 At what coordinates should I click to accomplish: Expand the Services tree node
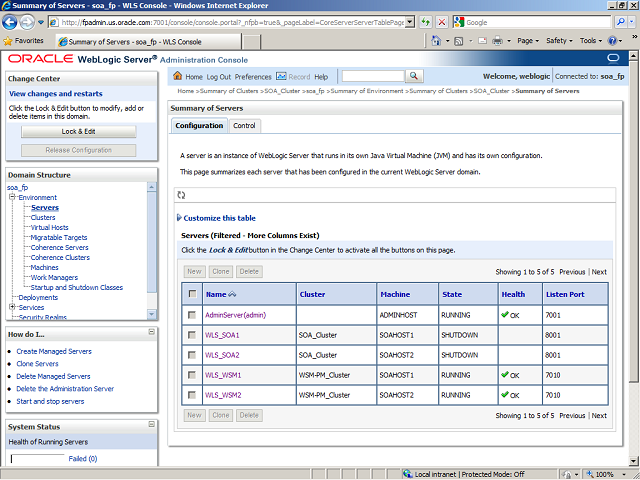(x=12, y=307)
